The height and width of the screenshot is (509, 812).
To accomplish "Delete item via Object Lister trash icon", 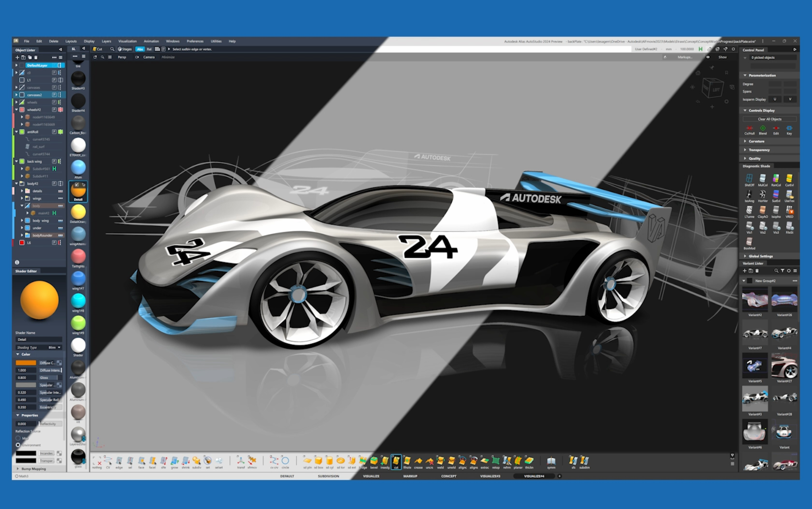I will coord(36,57).
